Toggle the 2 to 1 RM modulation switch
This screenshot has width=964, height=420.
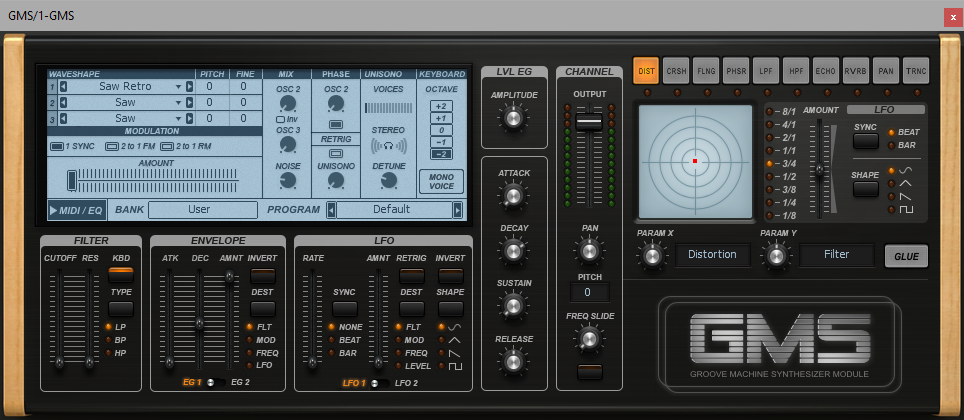(x=167, y=147)
